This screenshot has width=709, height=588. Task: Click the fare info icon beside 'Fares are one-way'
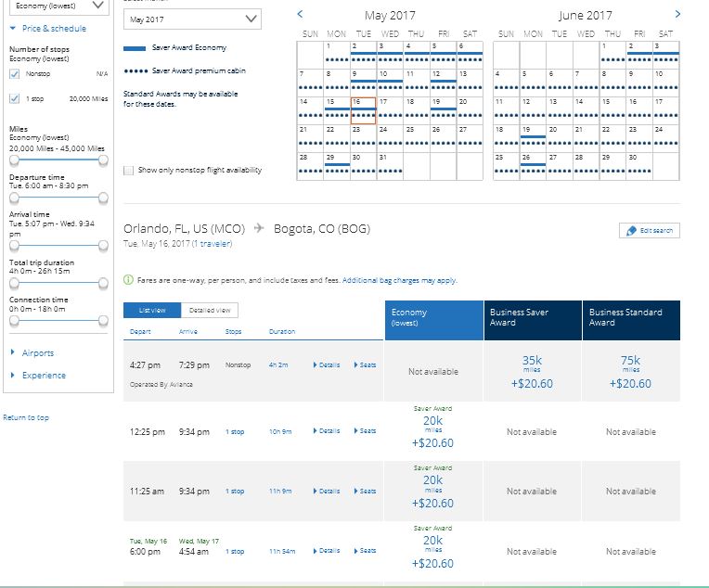pyautogui.click(x=128, y=280)
